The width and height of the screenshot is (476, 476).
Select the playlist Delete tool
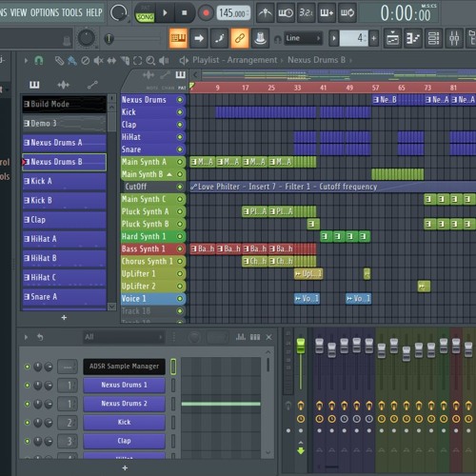(85, 60)
